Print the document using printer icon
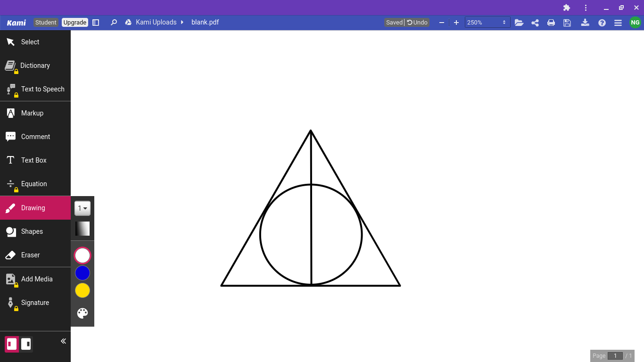Viewport: 644px width, 362px height. point(551,23)
